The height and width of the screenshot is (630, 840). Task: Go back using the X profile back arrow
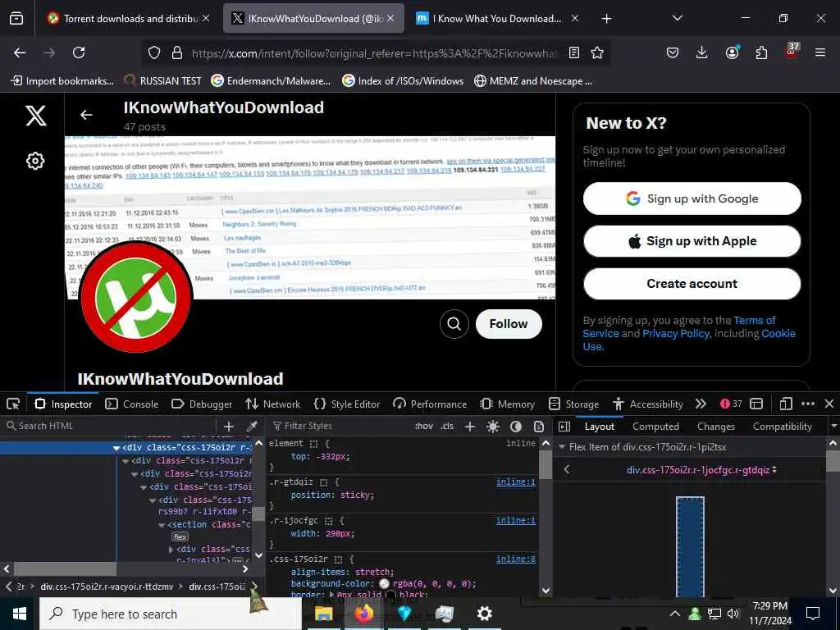(x=86, y=115)
